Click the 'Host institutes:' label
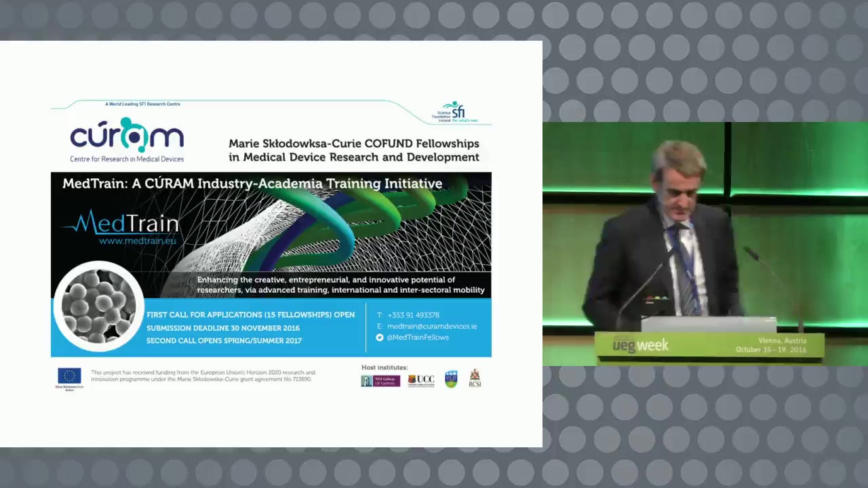 pos(384,367)
